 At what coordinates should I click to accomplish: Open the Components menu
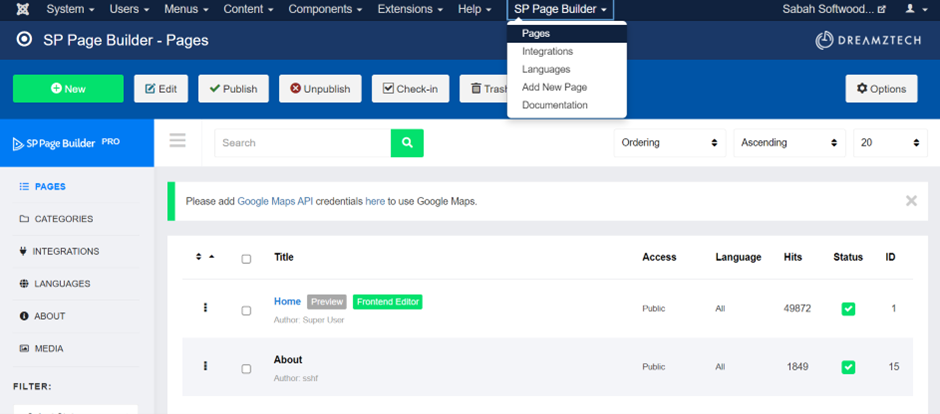coord(325,9)
